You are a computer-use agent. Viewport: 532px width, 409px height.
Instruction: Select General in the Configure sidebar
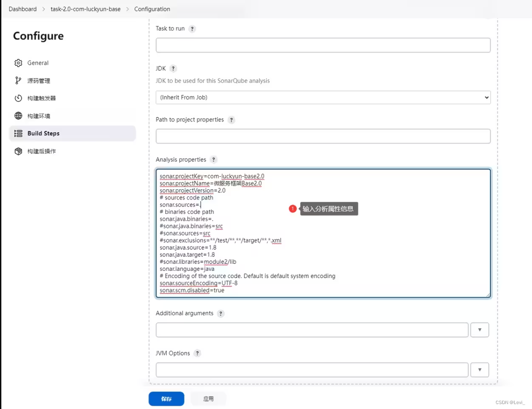point(38,63)
